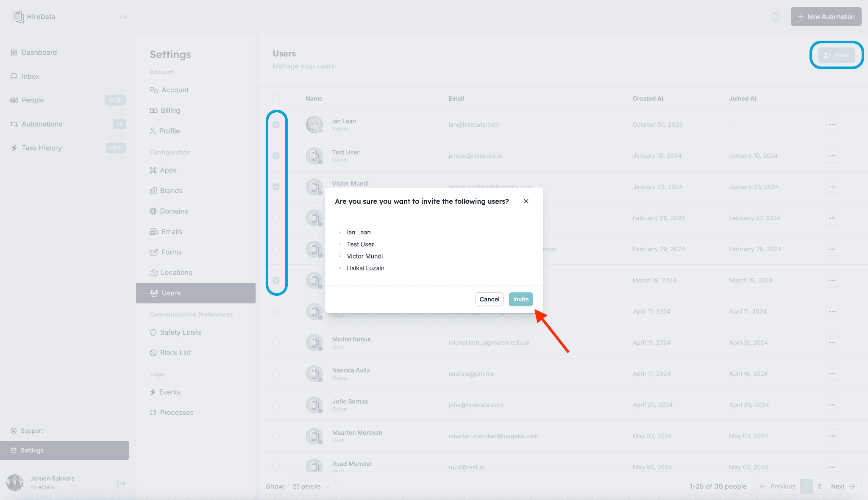The width and height of the screenshot is (868, 500).
Task: Check the checkbox in the February 26, 2024 row
Action: pos(276,218)
